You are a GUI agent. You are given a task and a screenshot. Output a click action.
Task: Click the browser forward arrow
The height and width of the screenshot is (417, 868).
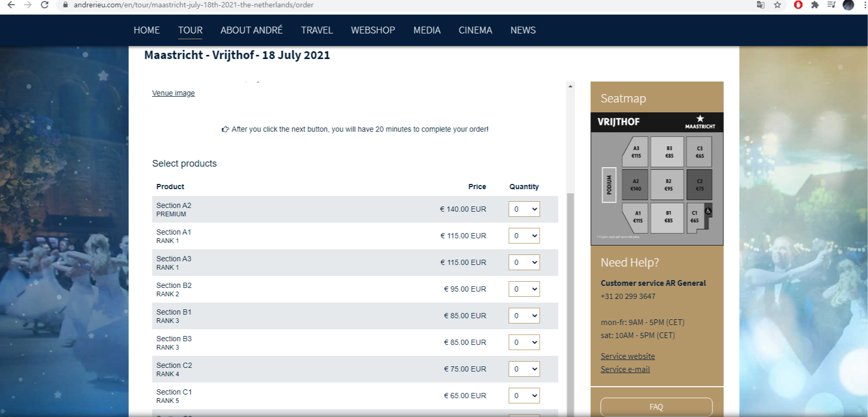(x=28, y=5)
